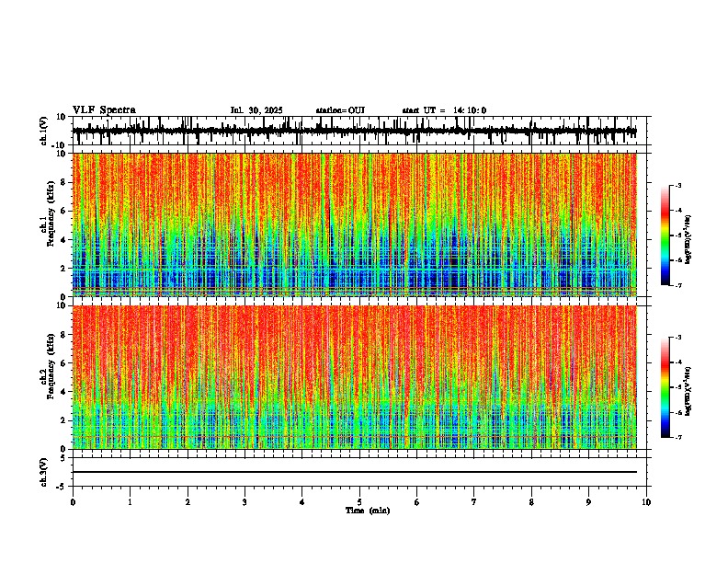
Task: Click the ch.3 flat voltage line
Action: tap(355, 472)
